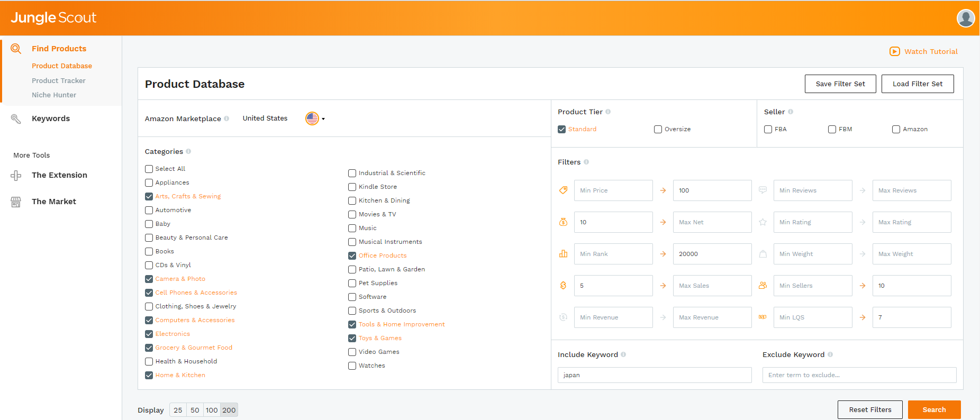
Task: Select the Keywords menu item
Action: click(51, 118)
